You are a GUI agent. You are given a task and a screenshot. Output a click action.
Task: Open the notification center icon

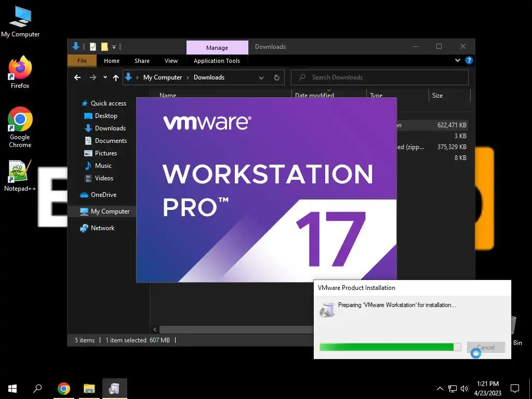[x=515, y=388]
